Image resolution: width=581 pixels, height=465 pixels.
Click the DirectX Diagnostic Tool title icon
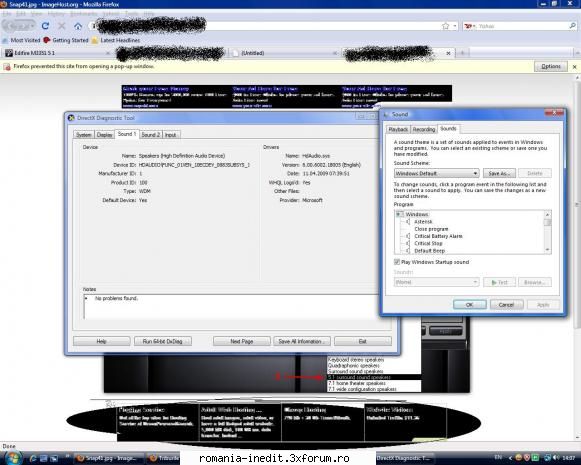coord(71,118)
